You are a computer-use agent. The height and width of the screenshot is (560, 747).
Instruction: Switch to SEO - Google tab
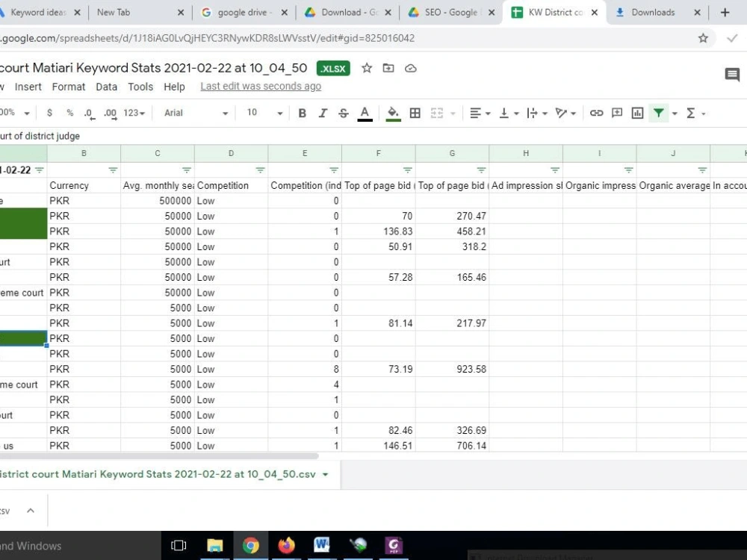pos(450,13)
